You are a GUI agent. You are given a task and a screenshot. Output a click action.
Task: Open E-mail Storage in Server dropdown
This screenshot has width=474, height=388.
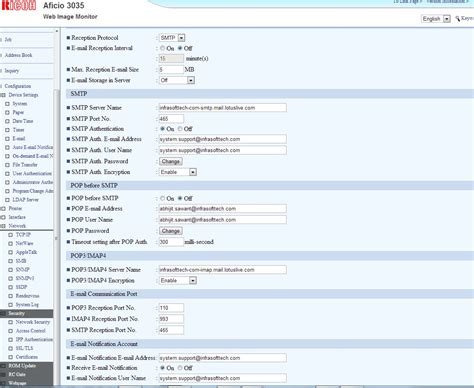pyautogui.click(x=177, y=80)
